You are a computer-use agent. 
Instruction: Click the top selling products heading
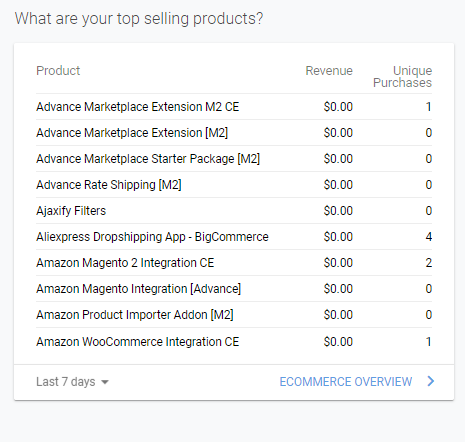(x=139, y=18)
